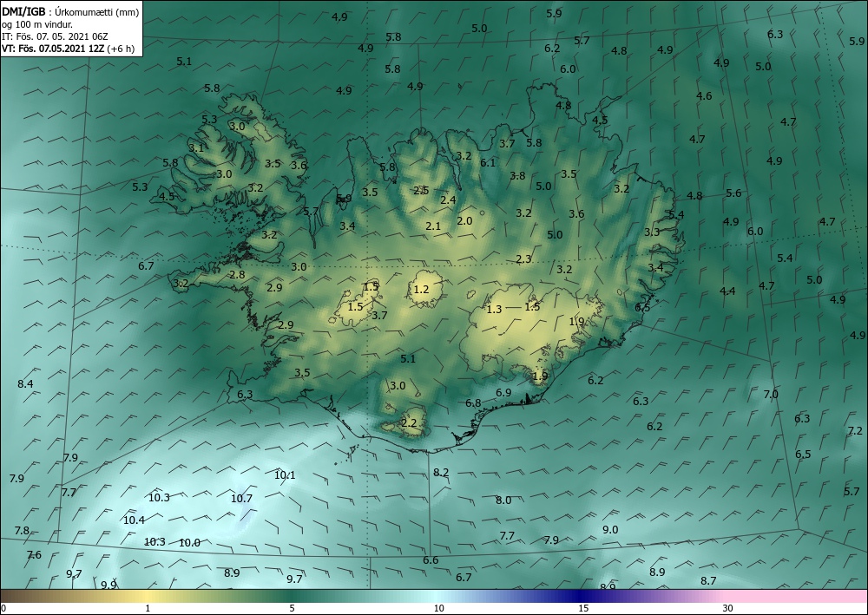Click the 1.3 value on the large glacier
868x615 pixels.
pos(494,309)
